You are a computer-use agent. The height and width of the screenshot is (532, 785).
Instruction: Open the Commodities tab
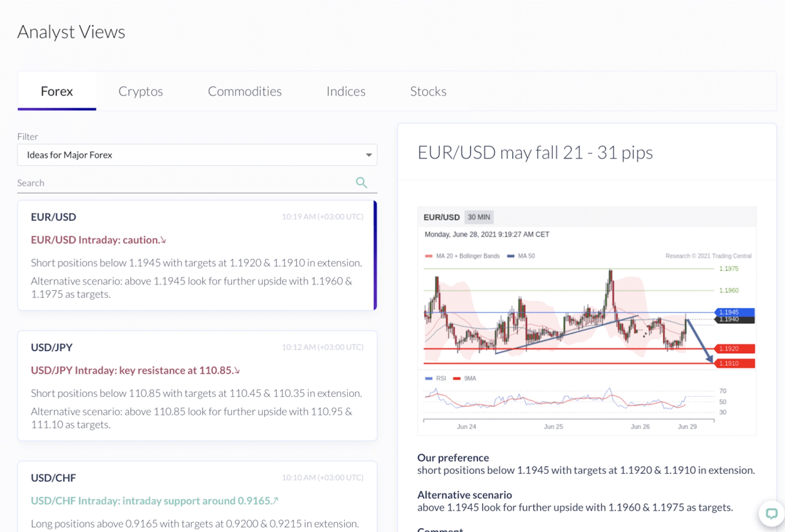[245, 91]
